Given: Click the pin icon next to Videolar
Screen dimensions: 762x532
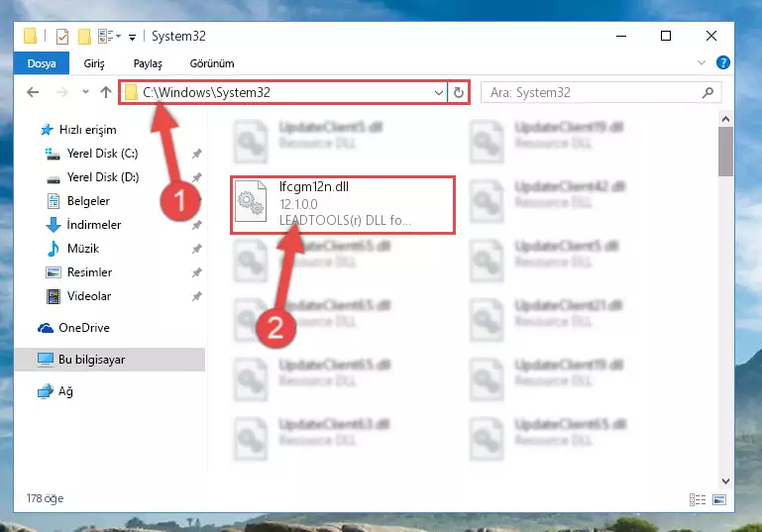Looking at the screenshot, I should tap(197, 297).
